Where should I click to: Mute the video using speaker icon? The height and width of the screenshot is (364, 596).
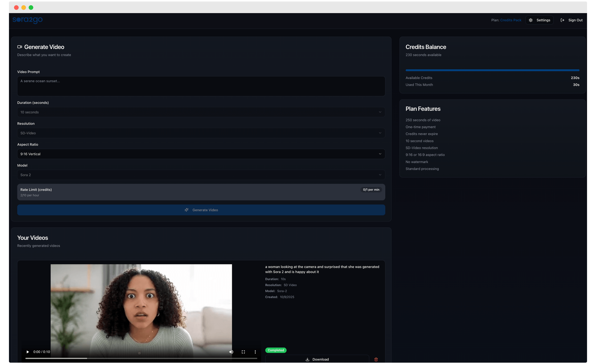tap(231, 352)
